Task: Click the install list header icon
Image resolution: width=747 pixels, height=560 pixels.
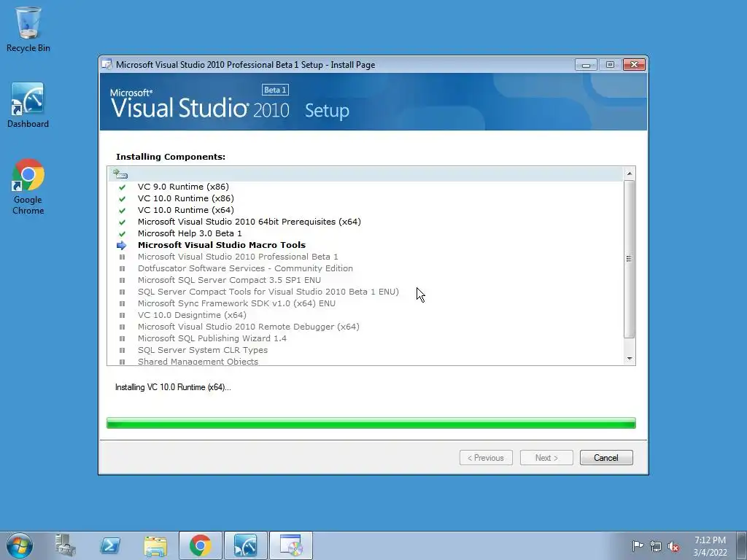Action: pyautogui.click(x=120, y=174)
